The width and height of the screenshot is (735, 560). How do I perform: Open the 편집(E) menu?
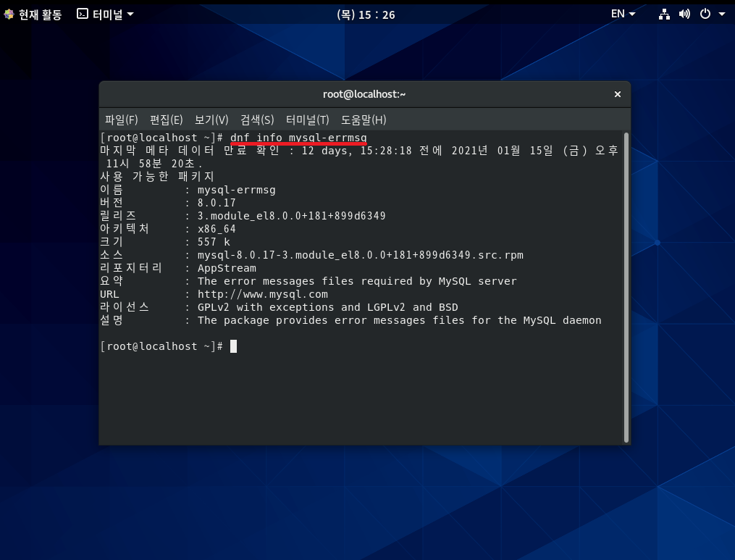[x=167, y=120]
